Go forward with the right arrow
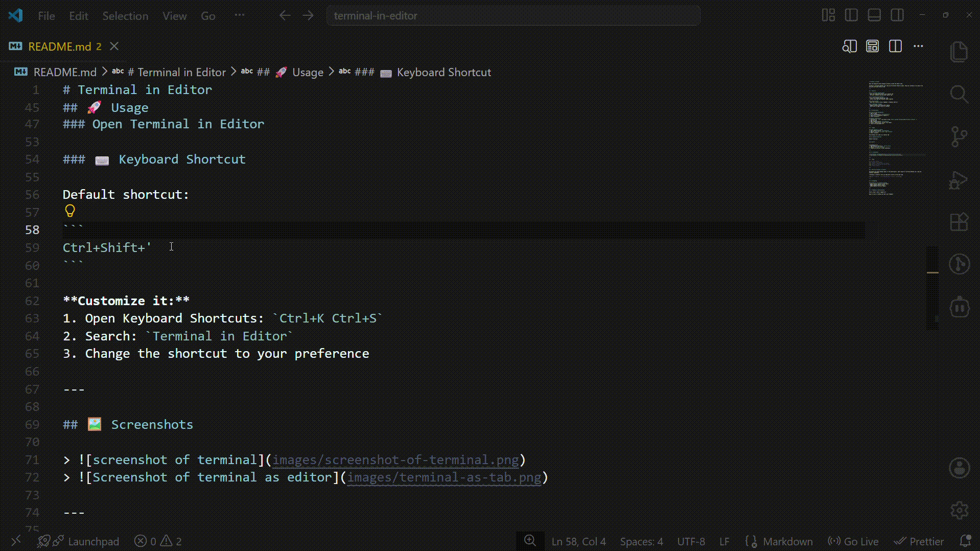Image resolution: width=980 pixels, height=551 pixels. click(308, 15)
